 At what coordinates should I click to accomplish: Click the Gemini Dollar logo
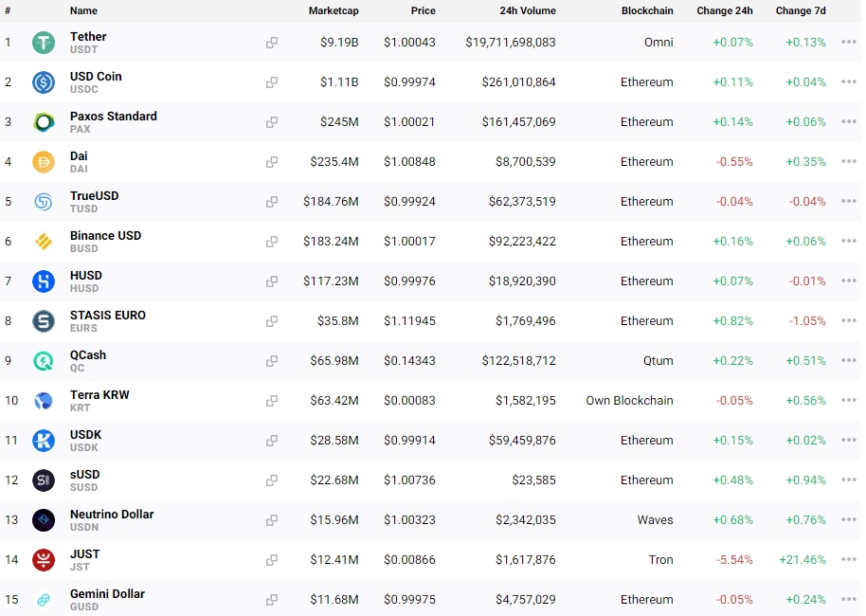click(44, 600)
